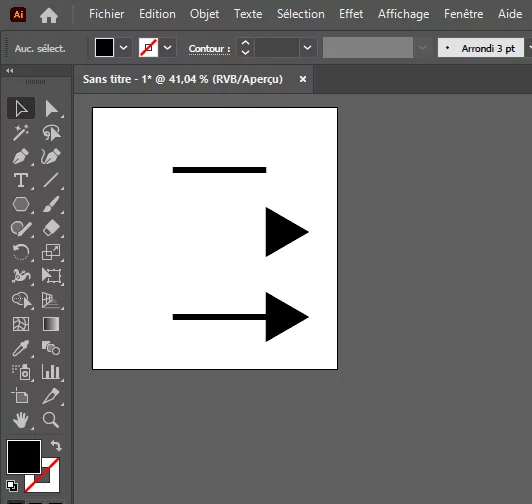Open the Aide menu

510,14
